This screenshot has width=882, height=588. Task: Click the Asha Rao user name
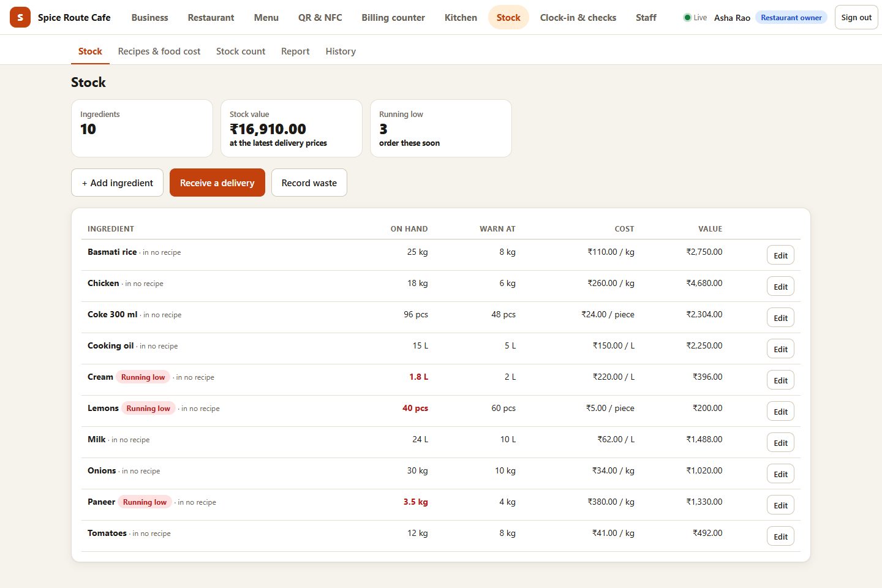[x=732, y=18]
